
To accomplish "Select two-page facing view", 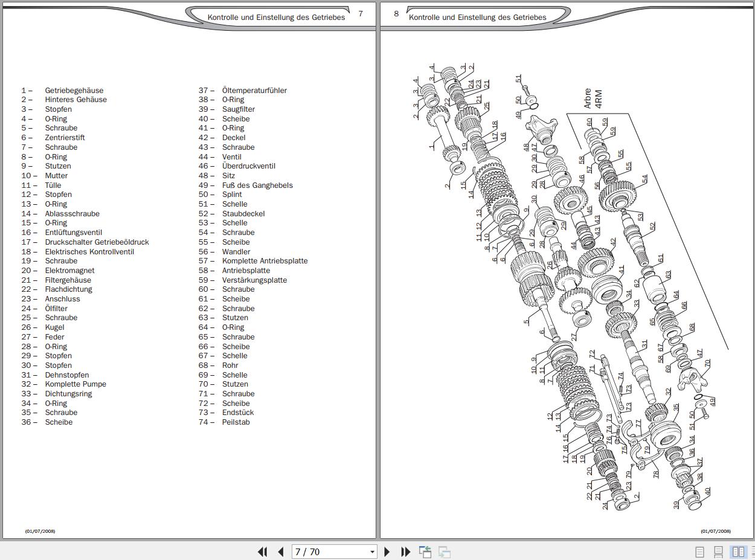I will pos(738,552).
